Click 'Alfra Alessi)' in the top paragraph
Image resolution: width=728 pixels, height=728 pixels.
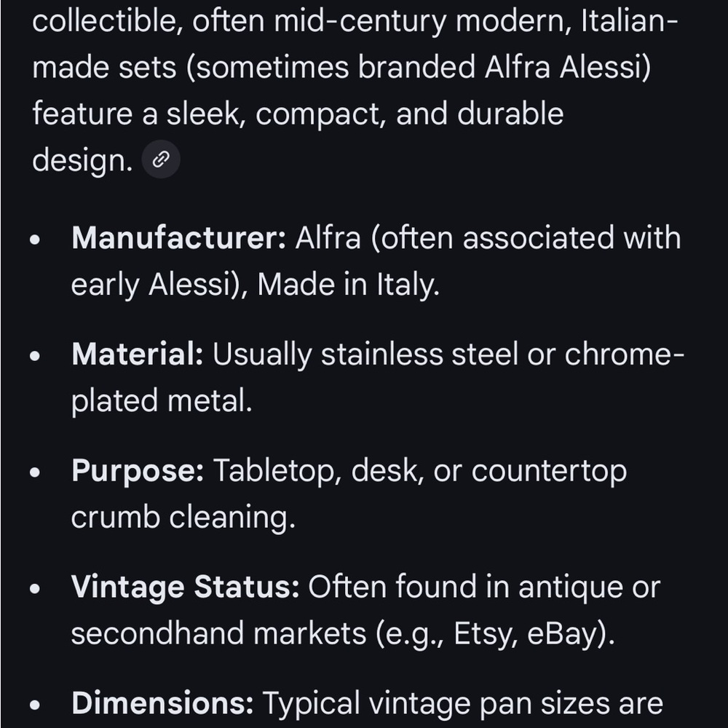[x=568, y=67]
